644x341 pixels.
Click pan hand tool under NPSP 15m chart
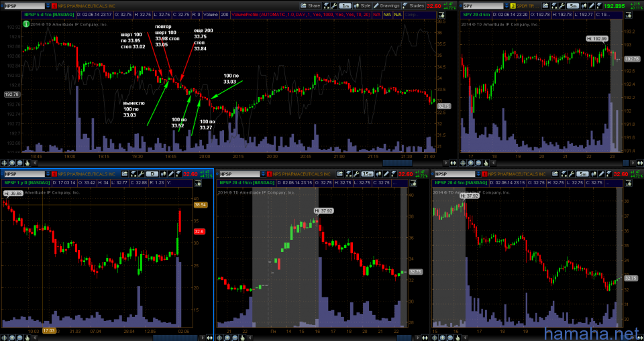(x=243, y=337)
